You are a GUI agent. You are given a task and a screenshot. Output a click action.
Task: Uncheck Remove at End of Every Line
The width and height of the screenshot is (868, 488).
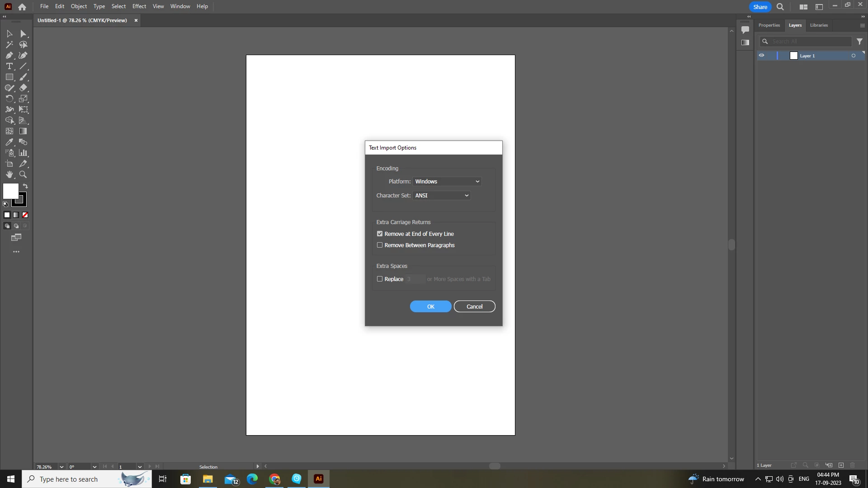pos(380,234)
